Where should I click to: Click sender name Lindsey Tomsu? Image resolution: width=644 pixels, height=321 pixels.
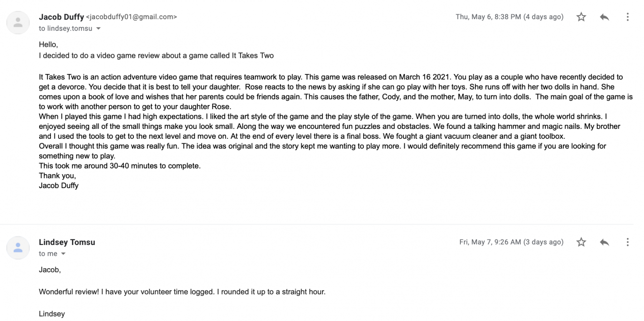67,242
